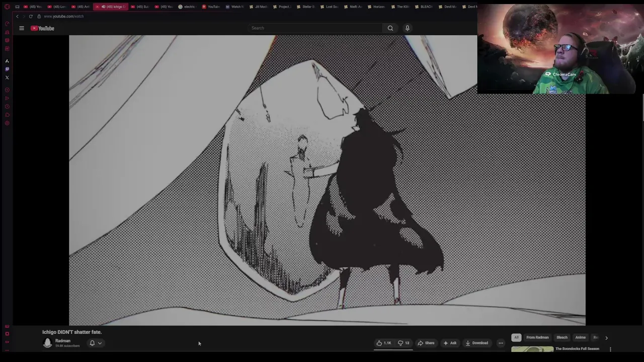
Task: Select the 'All' filter chip
Action: 516,337
